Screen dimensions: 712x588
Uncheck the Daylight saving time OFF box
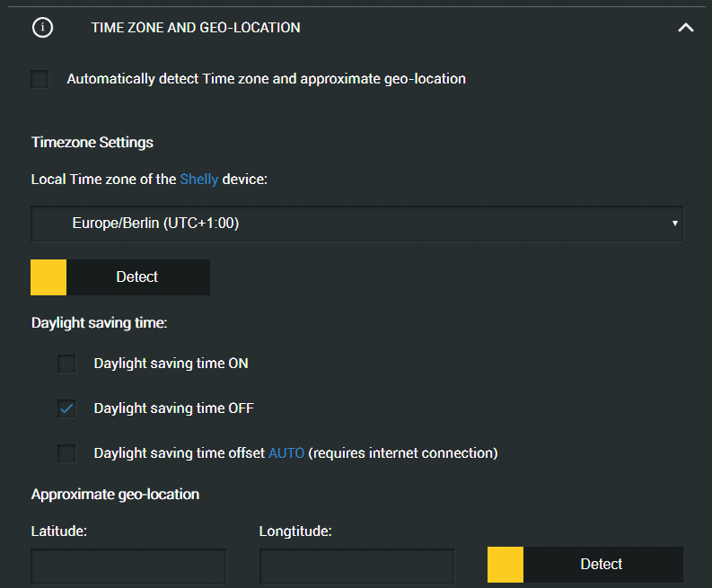tap(66, 408)
